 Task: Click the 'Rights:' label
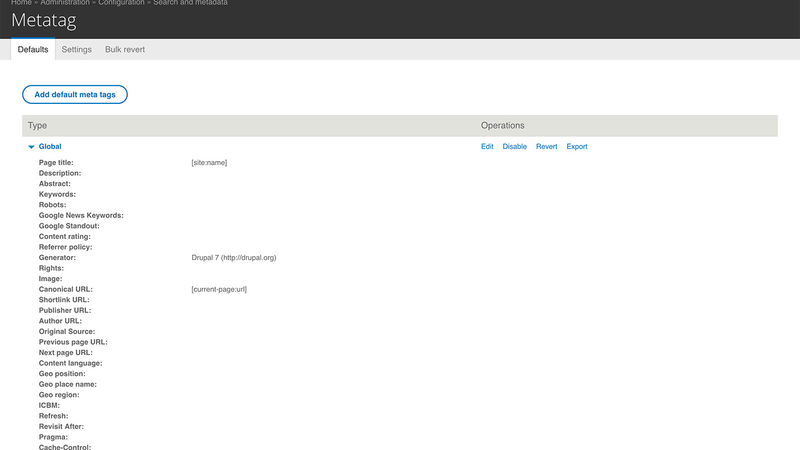point(51,268)
